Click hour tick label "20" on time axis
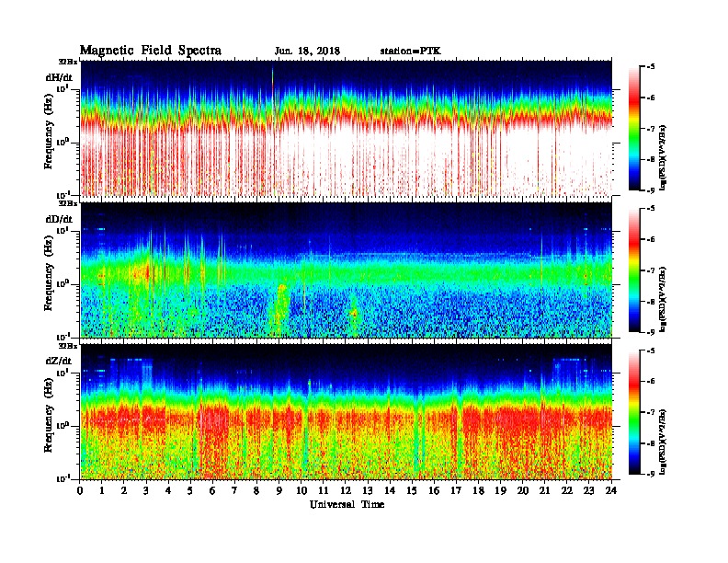Image resolution: width=728 pixels, height=563 pixels. [x=522, y=490]
